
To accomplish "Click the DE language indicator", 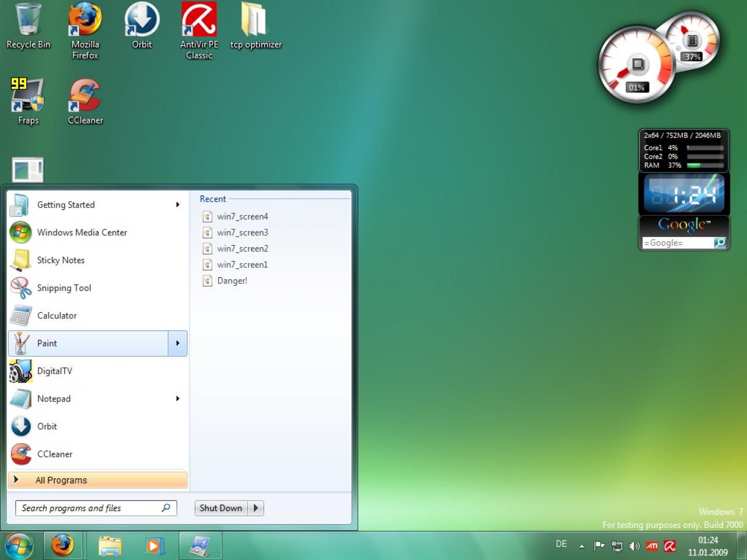I will (x=561, y=544).
